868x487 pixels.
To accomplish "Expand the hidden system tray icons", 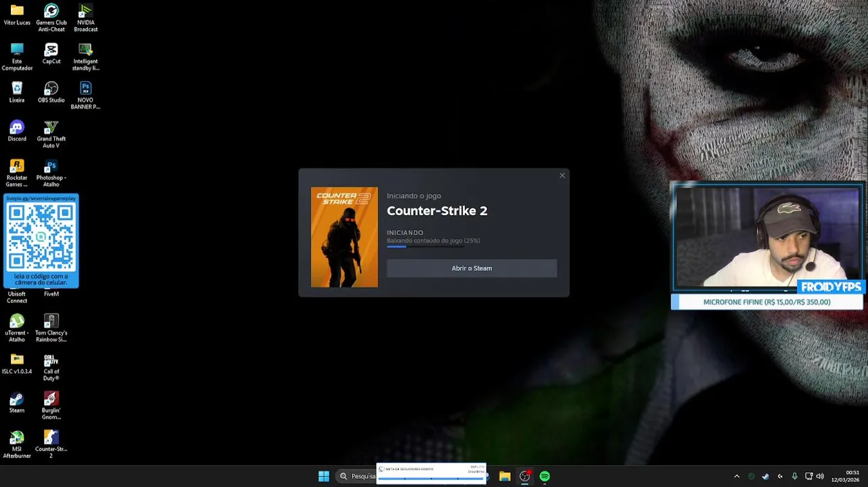I will 737,476.
